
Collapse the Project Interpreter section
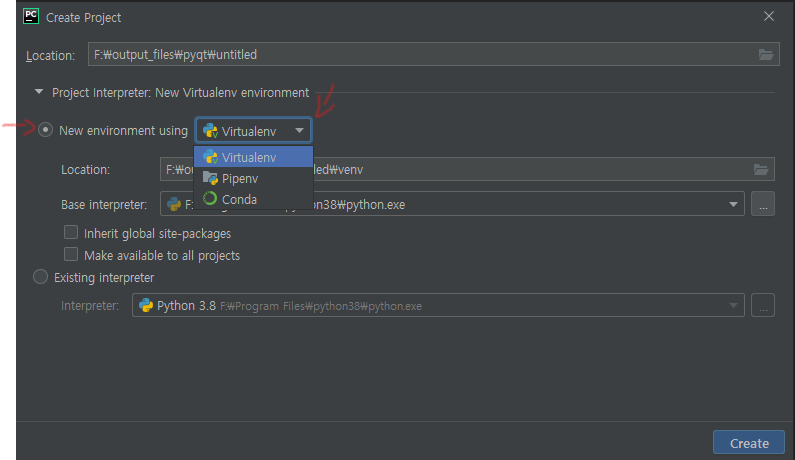pyautogui.click(x=39, y=92)
